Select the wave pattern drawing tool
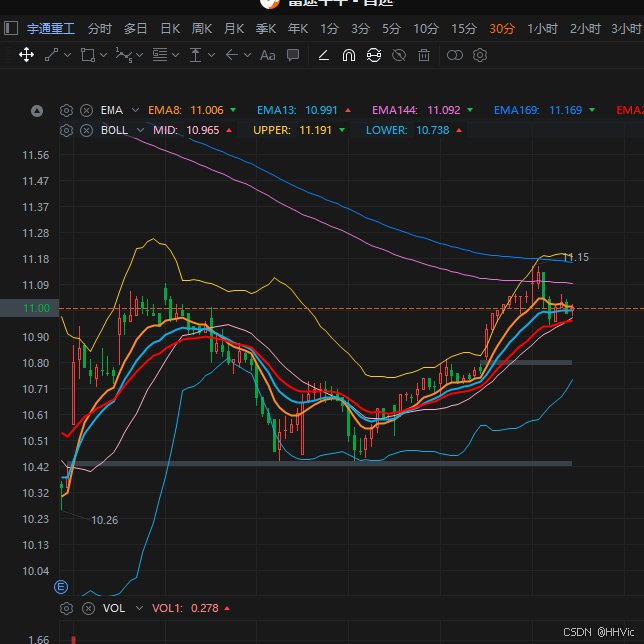The width and height of the screenshot is (644, 644). (x=124, y=55)
